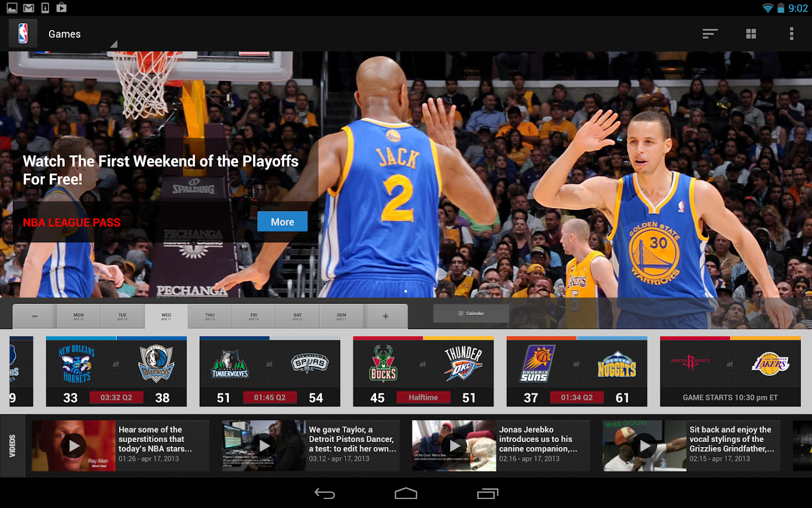Go to previous week with minus button
Viewport: 812px width, 508px height.
tap(35, 316)
